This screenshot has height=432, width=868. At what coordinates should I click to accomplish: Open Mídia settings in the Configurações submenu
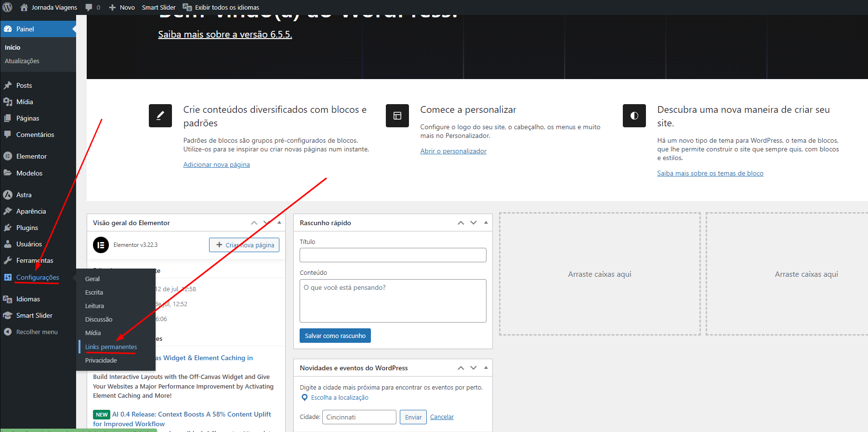pyautogui.click(x=93, y=333)
